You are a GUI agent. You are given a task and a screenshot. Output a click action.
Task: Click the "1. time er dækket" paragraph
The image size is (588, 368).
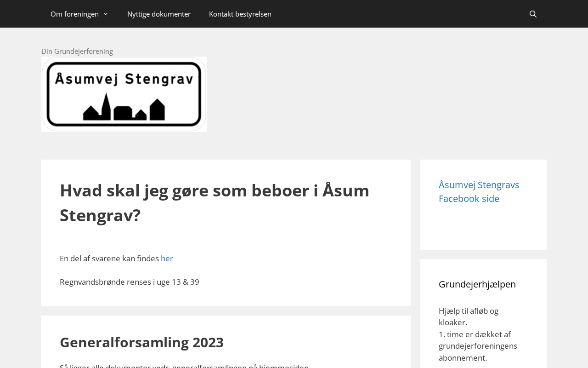pyautogui.click(x=478, y=346)
